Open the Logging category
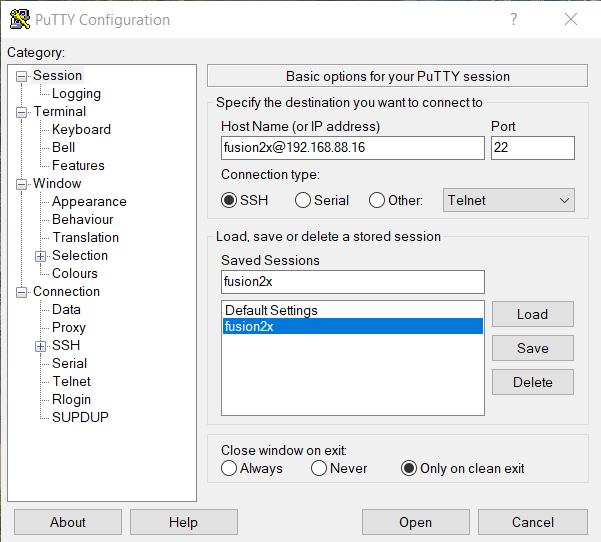The height and width of the screenshot is (542, 601). coord(76,94)
